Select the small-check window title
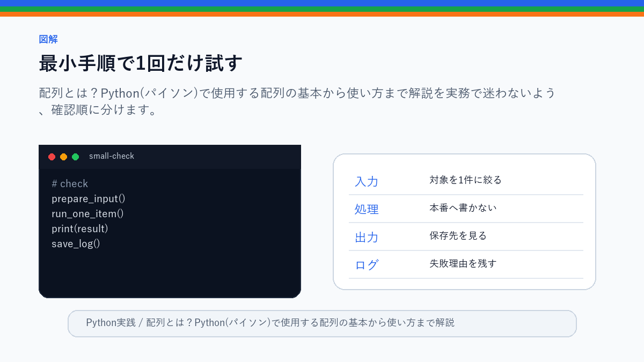The height and width of the screenshot is (362, 644). (112, 156)
